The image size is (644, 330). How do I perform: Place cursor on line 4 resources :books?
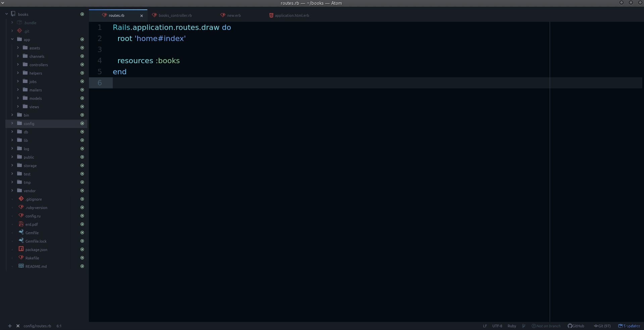(149, 61)
